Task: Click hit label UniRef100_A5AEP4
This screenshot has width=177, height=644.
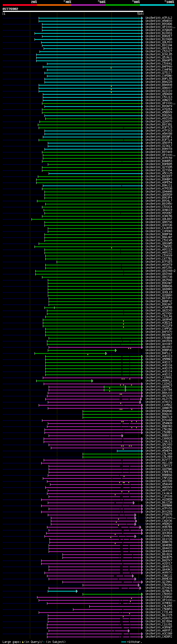Action: pyautogui.click(x=159, y=451)
